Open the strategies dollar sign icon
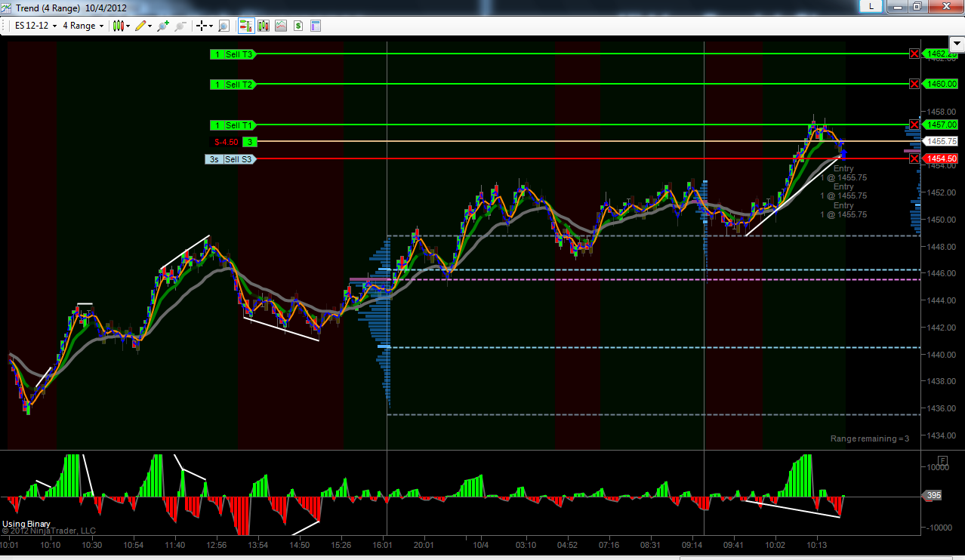Viewport: 965px width, 560px height. click(x=298, y=26)
